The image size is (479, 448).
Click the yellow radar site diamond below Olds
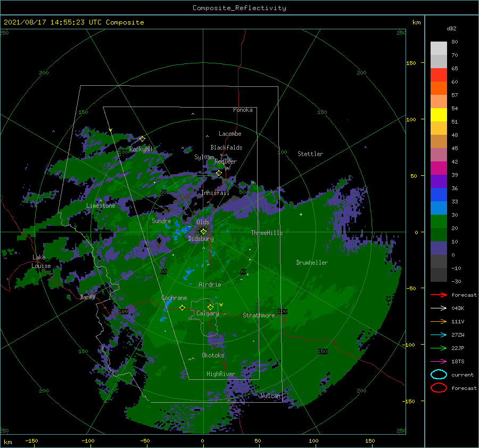pyautogui.click(x=203, y=232)
